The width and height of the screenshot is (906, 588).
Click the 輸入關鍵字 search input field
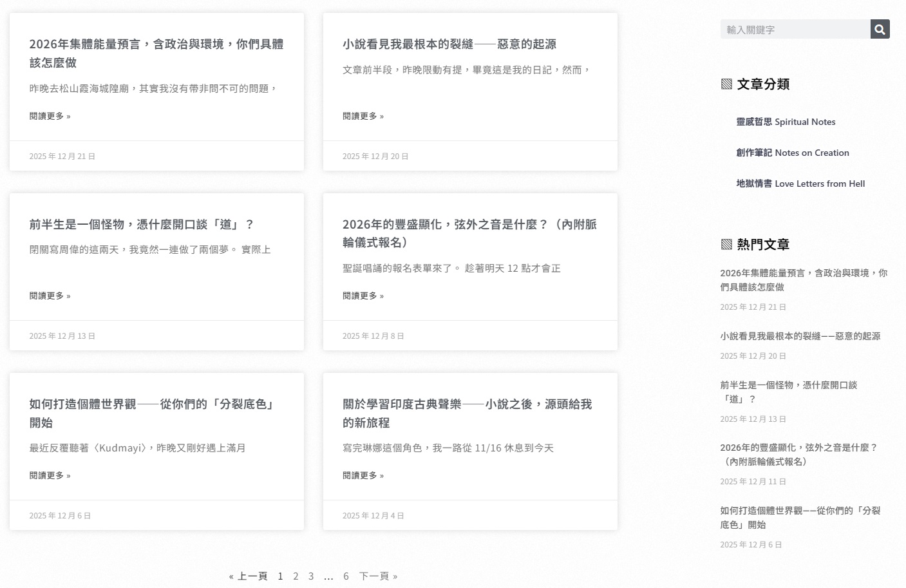pos(795,28)
